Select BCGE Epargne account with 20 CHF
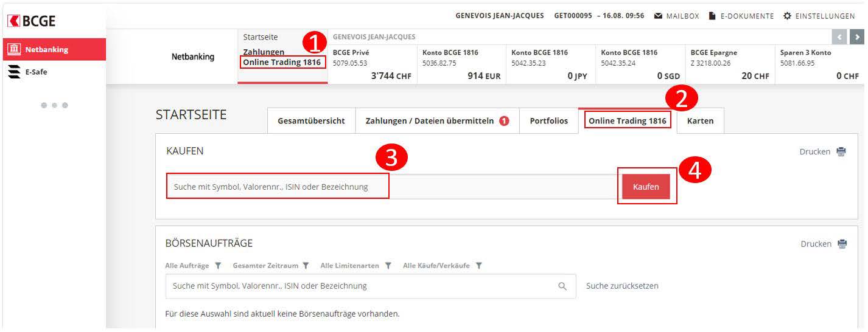868x332 pixels. tap(730, 64)
